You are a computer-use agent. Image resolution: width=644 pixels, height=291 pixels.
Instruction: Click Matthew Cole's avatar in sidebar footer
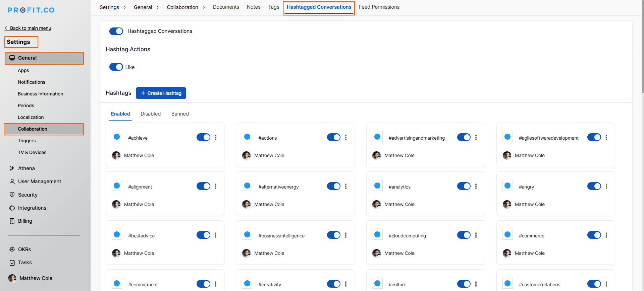click(12, 278)
